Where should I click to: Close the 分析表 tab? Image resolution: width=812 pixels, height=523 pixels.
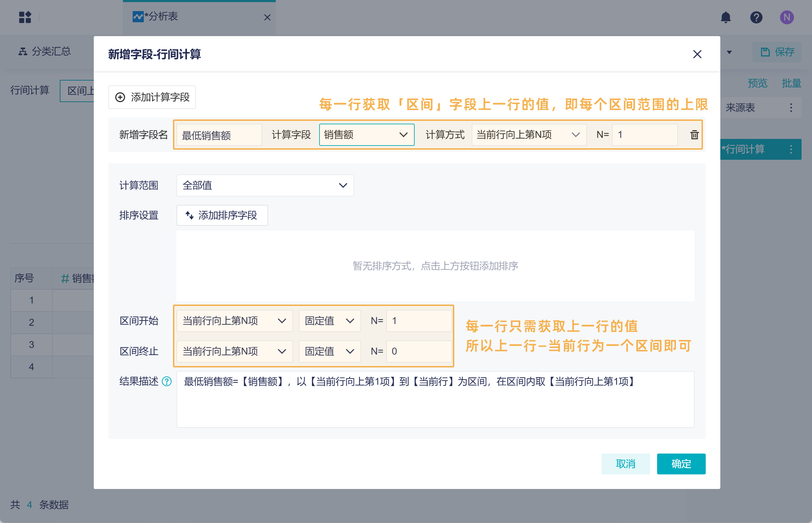(x=267, y=17)
